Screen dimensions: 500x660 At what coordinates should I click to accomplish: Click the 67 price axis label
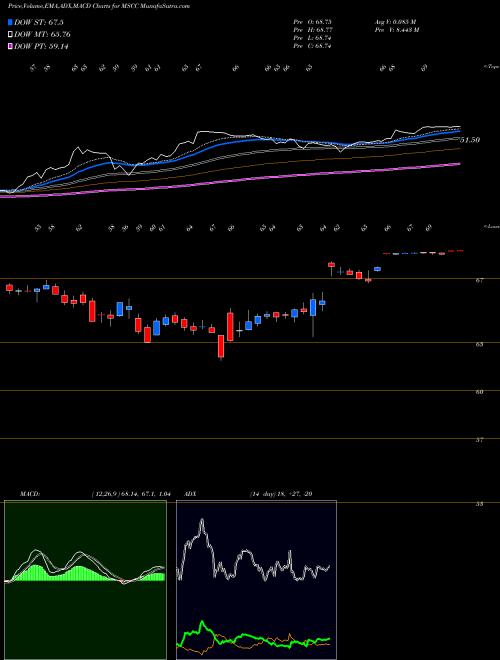479,280
